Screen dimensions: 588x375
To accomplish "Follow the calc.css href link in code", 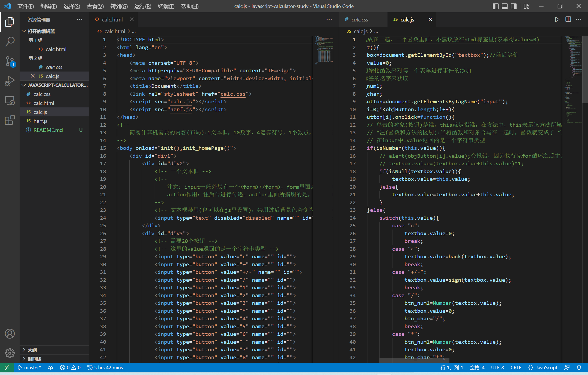I will pos(233,94).
